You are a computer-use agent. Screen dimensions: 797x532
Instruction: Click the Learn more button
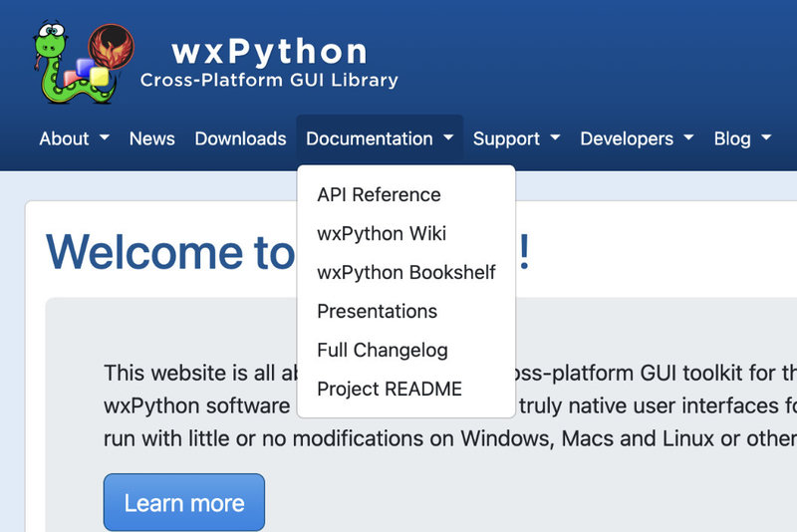tap(184, 502)
